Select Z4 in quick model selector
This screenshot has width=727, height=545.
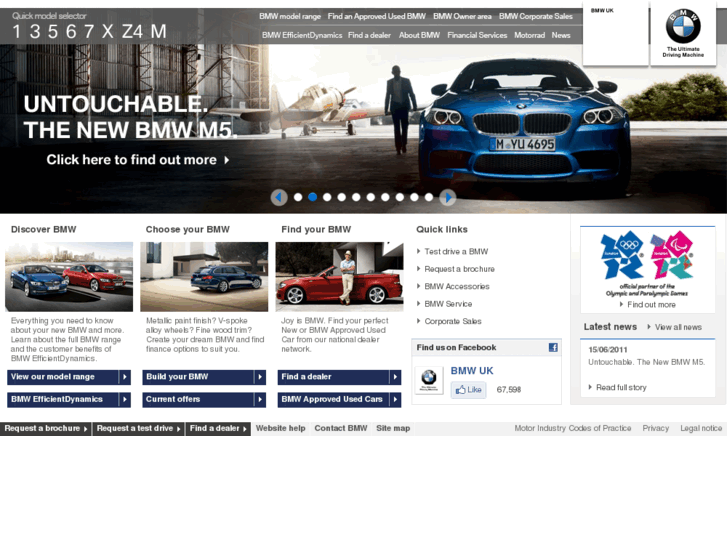[132, 32]
